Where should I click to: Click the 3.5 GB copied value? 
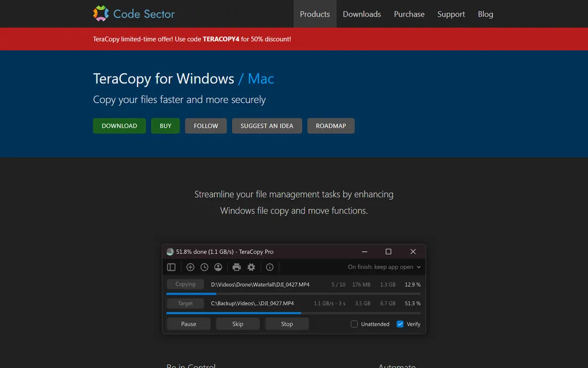click(362, 303)
